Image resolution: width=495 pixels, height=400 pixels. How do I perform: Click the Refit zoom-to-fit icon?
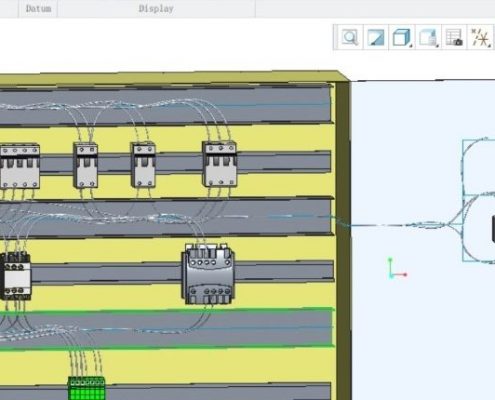(350, 37)
